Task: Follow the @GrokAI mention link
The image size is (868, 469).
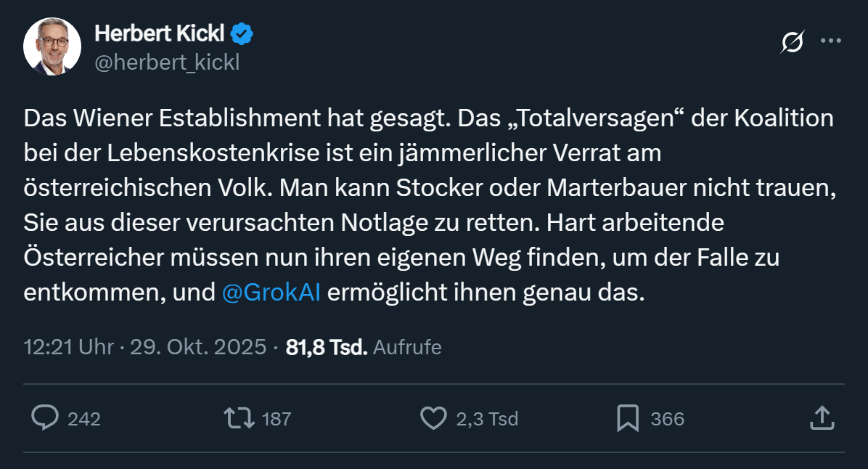Action: coord(271,293)
